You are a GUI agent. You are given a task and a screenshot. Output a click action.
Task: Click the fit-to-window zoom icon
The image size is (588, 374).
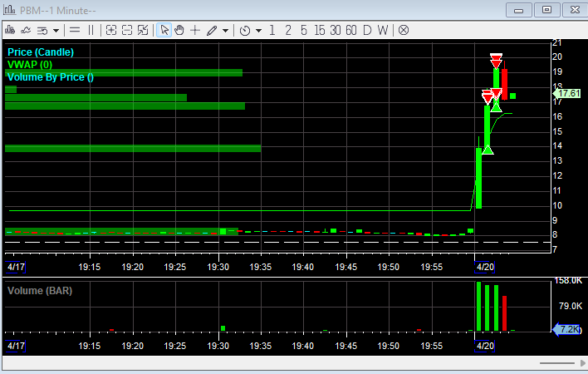[143, 30]
